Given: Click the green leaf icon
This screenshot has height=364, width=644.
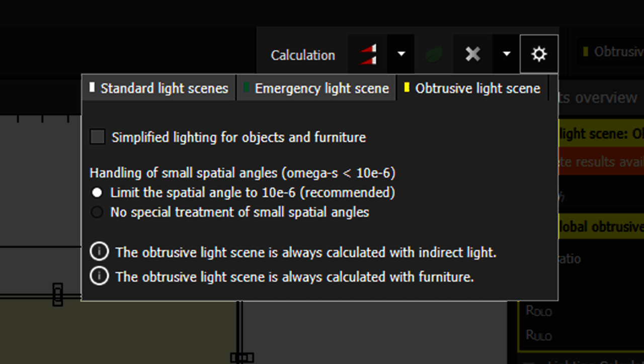Looking at the screenshot, I should click(x=434, y=54).
